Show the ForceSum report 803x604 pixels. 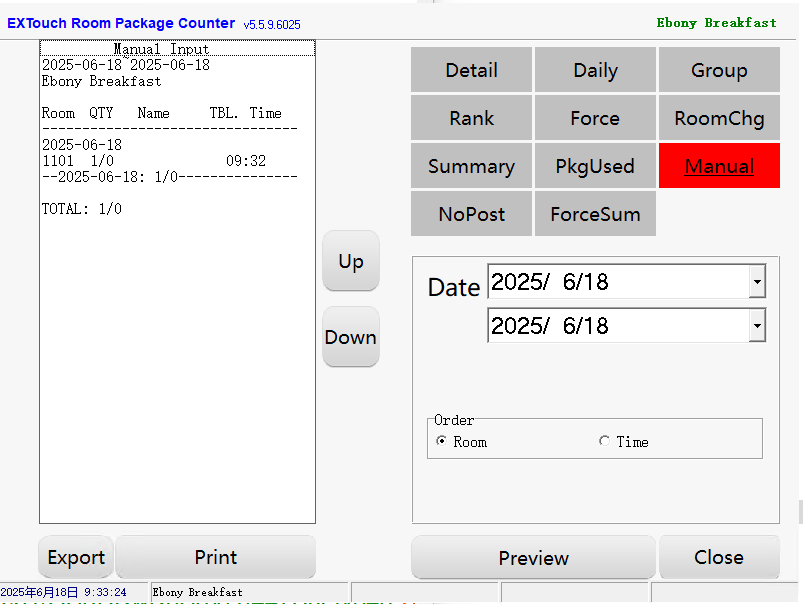point(595,214)
